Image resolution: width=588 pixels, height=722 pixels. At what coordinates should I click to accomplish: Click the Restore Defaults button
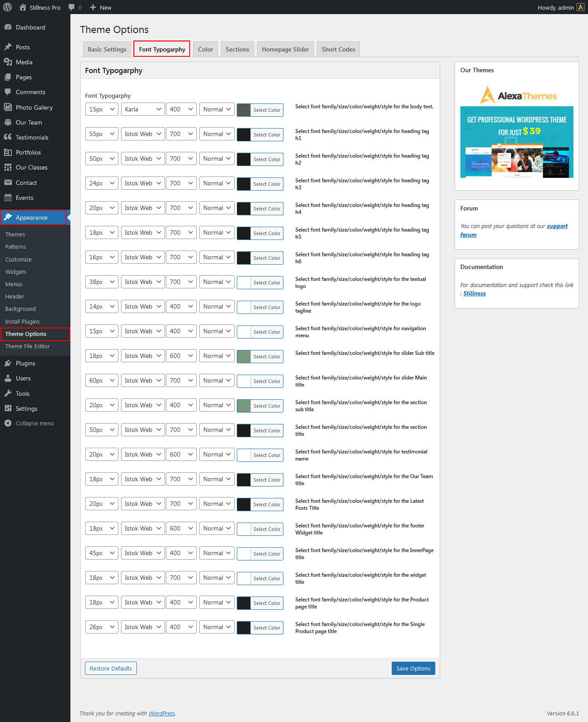click(111, 668)
